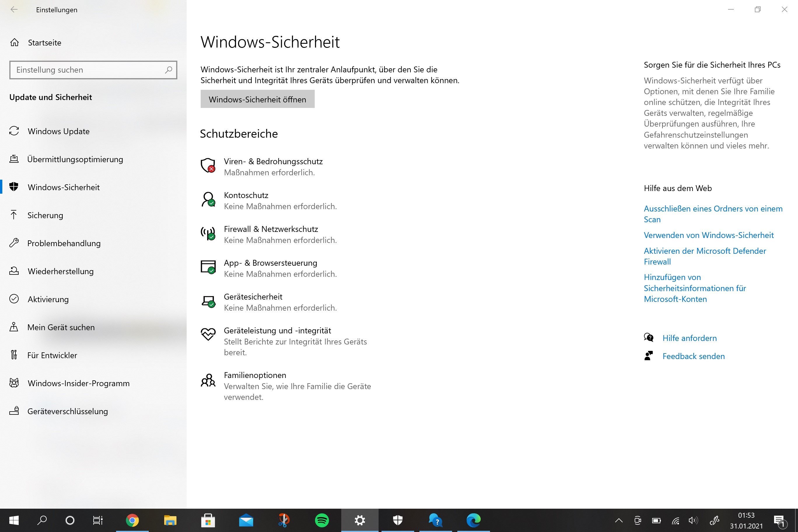Open link Verwenden von Windows-Sicherheit

[708, 235]
